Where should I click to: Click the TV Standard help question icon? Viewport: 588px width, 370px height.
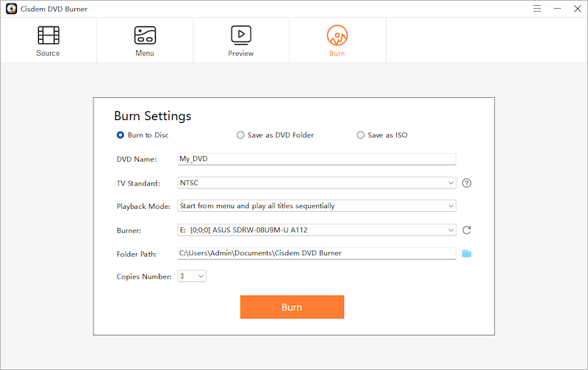pos(466,183)
